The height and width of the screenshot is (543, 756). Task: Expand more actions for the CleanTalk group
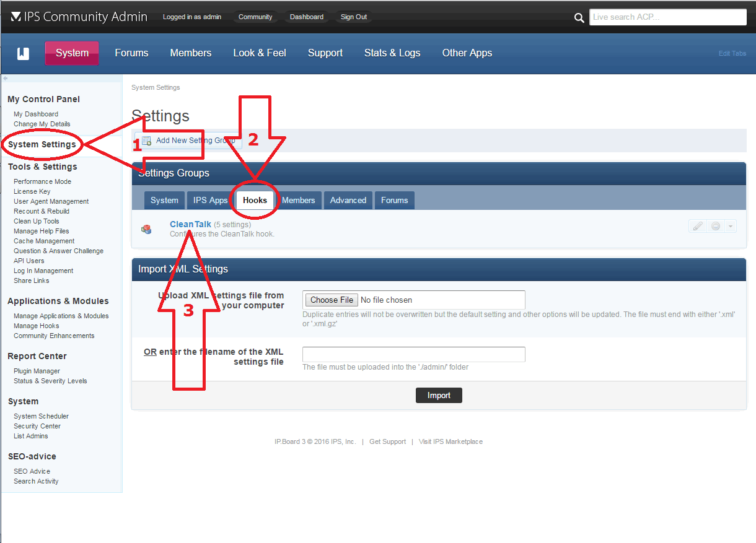(x=731, y=225)
